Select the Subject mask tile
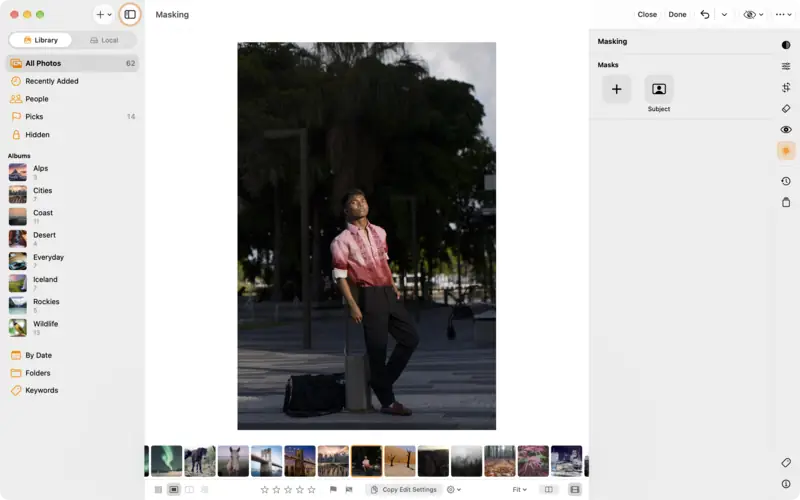The image size is (800, 500). click(659, 89)
